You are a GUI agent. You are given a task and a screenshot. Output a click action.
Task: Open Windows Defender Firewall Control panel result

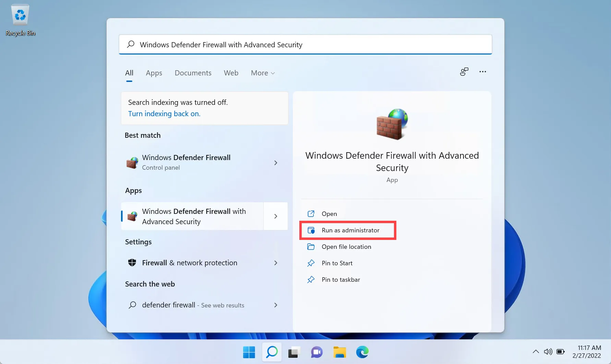[204, 162]
